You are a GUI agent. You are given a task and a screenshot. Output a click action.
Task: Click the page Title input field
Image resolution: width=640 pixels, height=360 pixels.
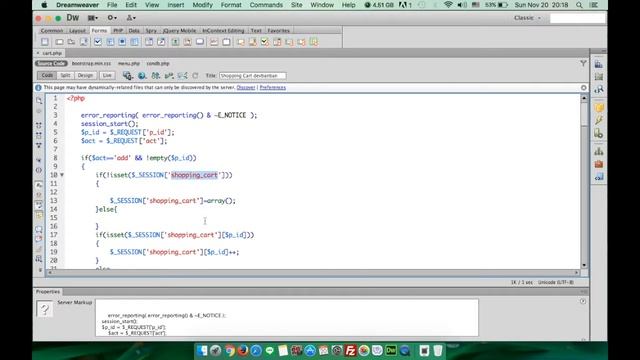[253, 76]
